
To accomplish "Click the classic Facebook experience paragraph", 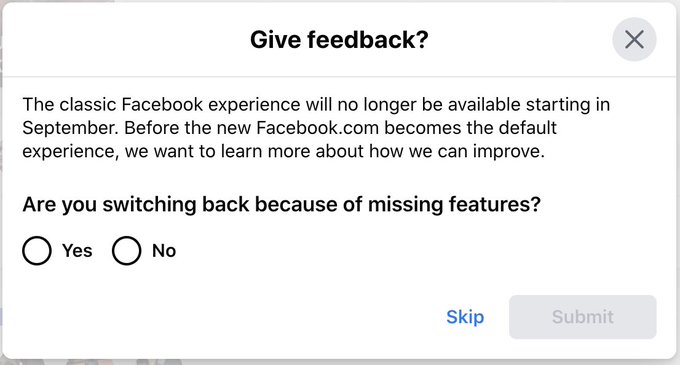I will point(316,128).
